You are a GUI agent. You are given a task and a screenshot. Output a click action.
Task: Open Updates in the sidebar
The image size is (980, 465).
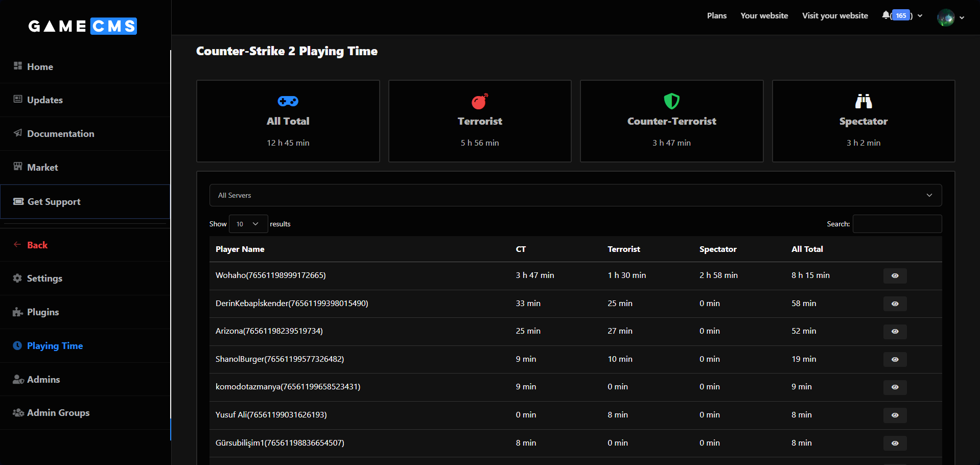pos(85,100)
